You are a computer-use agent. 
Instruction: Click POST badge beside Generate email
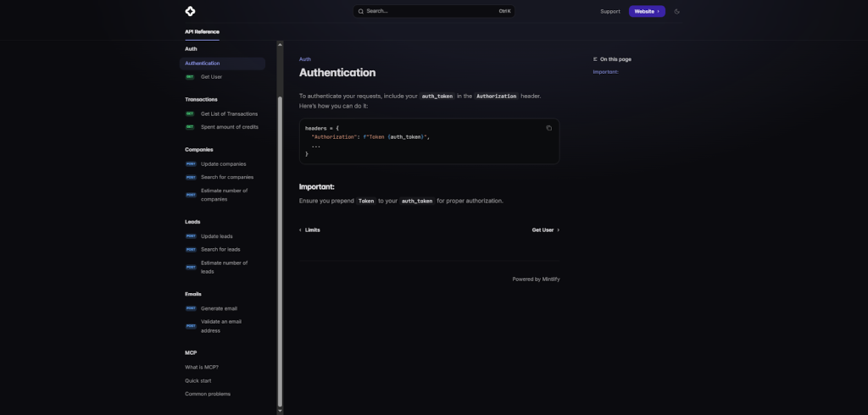click(x=191, y=308)
